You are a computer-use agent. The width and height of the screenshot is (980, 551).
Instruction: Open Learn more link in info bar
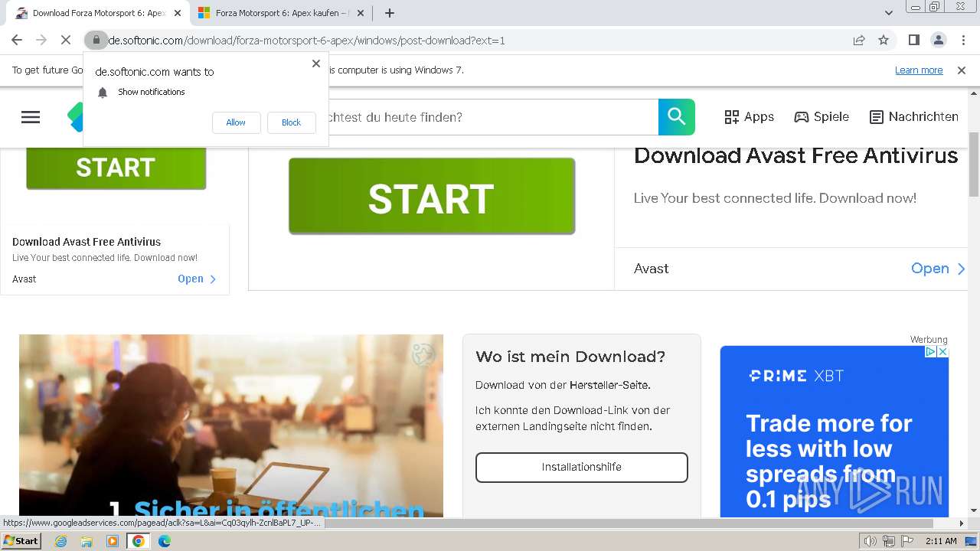point(919,70)
